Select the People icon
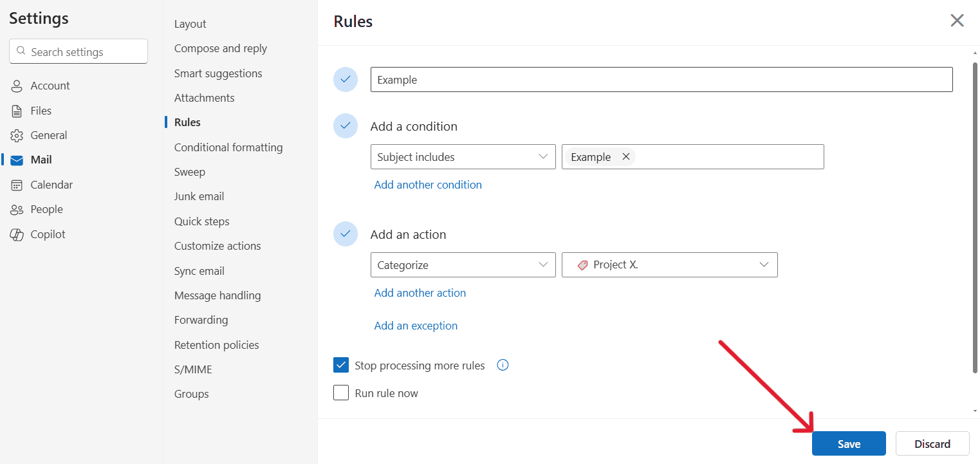The height and width of the screenshot is (464, 980). 16,209
